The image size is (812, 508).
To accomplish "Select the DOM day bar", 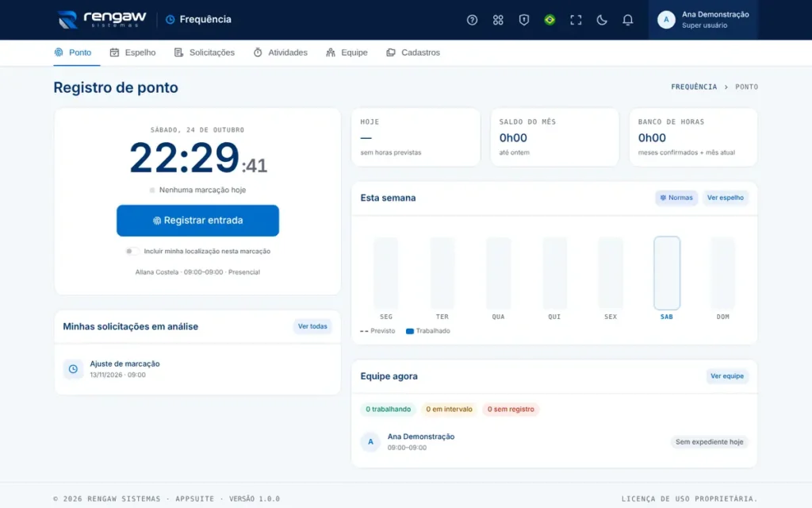I will pyautogui.click(x=722, y=273).
